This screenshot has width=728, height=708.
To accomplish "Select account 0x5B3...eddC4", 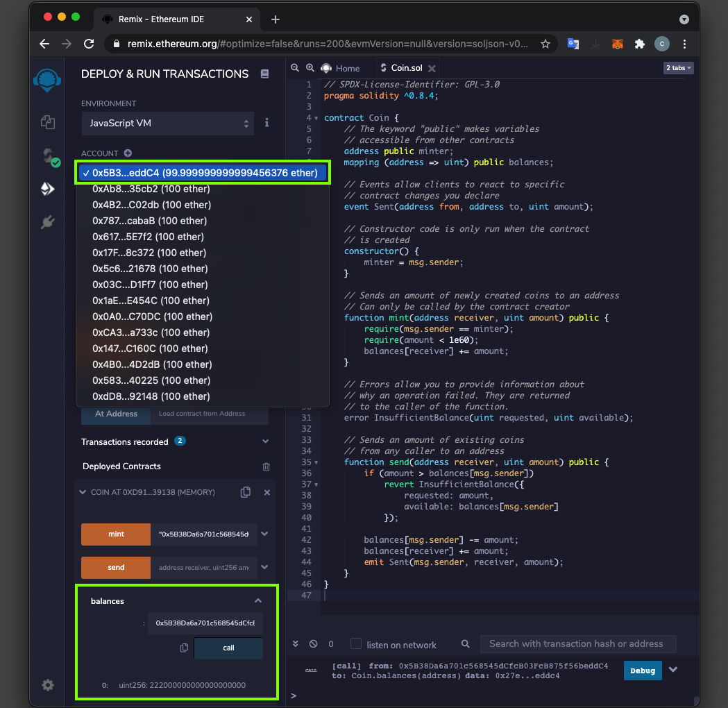I will pyautogui.click(x=203, y=173).
